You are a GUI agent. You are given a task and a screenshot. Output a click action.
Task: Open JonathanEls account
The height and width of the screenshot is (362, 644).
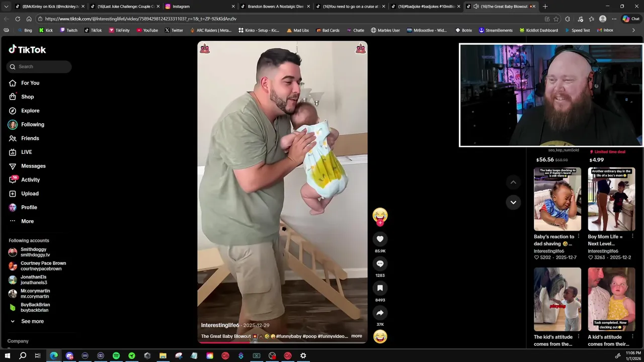tap(34, 280)
